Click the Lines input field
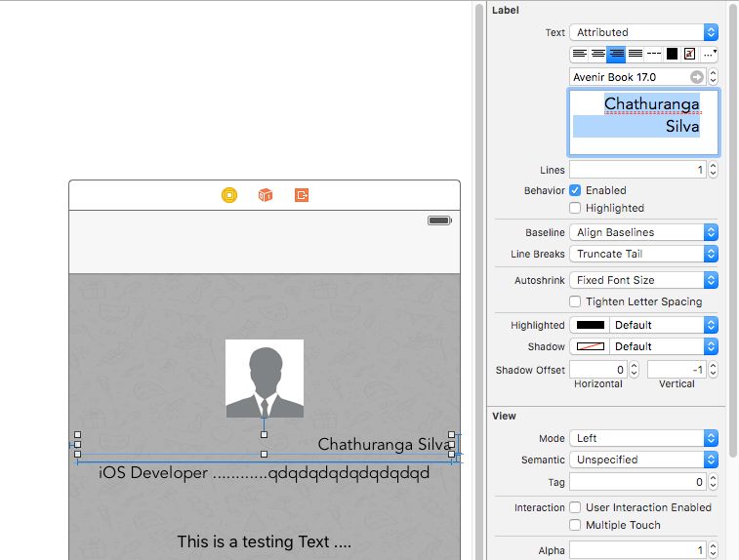 click(638, 170)
